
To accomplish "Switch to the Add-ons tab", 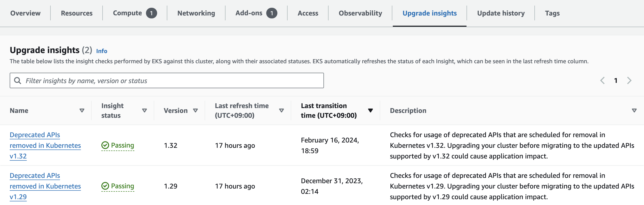I will tap(256, 13).
